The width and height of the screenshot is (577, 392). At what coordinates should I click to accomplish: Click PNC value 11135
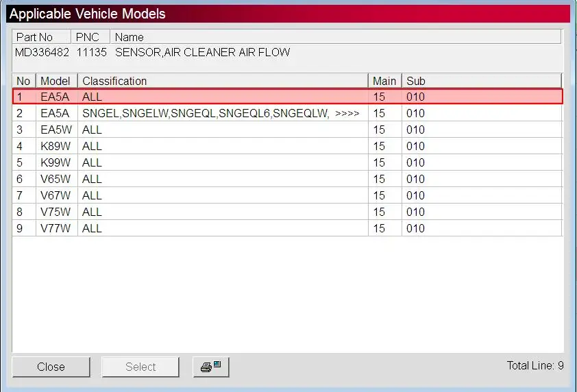pyautogui.click(x=92, y=52)
